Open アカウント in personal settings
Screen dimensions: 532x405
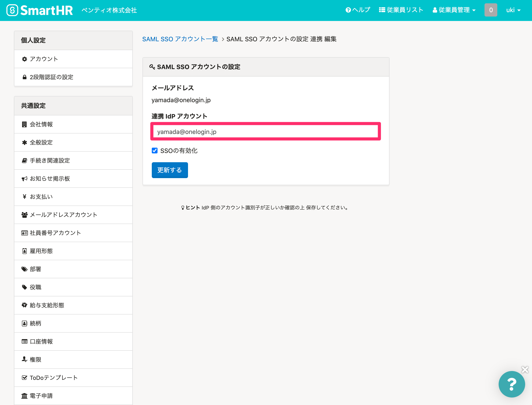tap(73, 59)
